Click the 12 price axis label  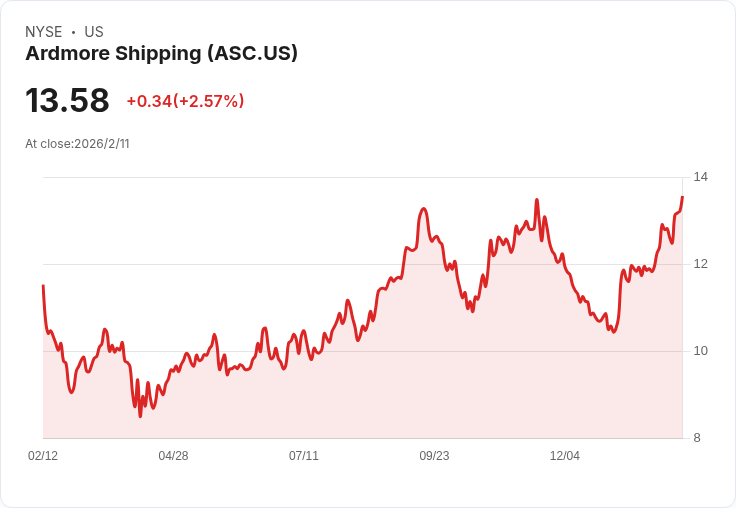pyautogui.click(x=700, y=264)
